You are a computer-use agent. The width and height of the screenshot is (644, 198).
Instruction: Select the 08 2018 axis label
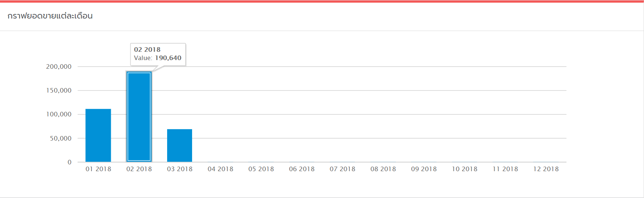(383, 169)
